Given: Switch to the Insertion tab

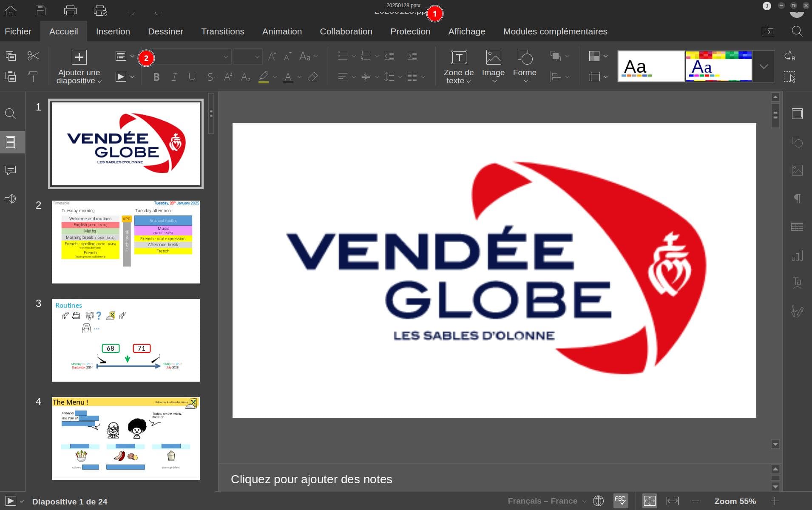Looking at the screenshot, I should point(113,31).
